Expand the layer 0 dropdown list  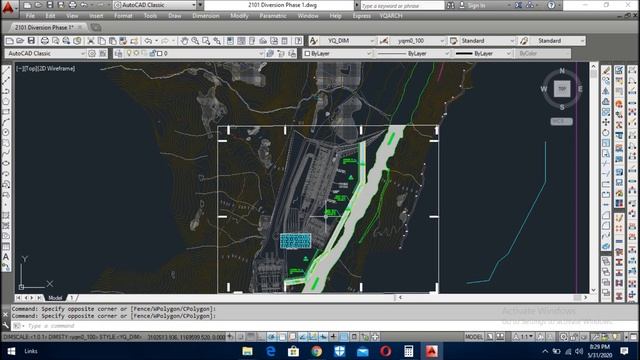coord(261,53)
